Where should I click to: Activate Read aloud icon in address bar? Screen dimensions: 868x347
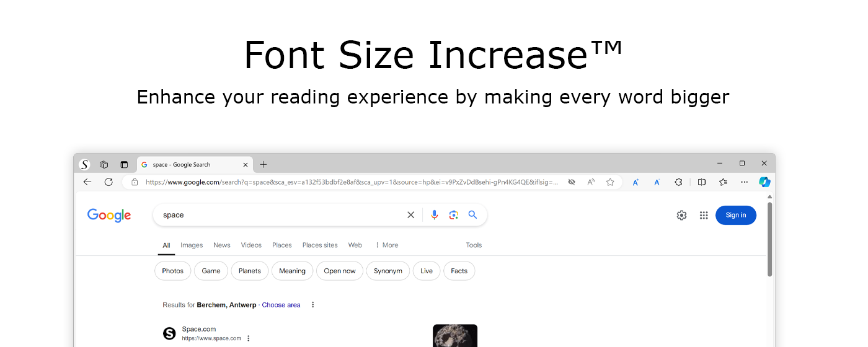(591, 182)
